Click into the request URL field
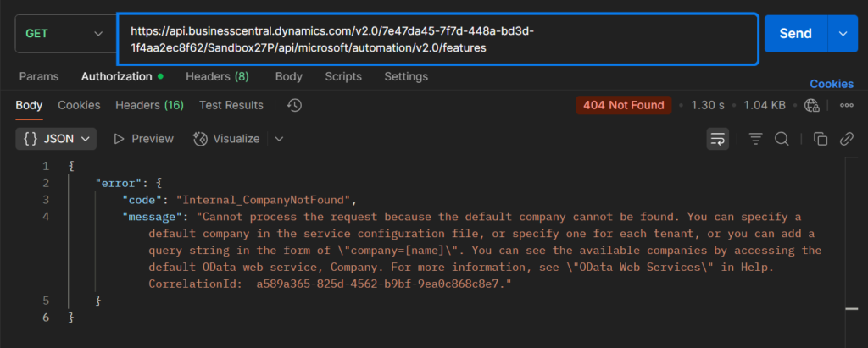Screen dimensions: 868x348 [437, 39]
